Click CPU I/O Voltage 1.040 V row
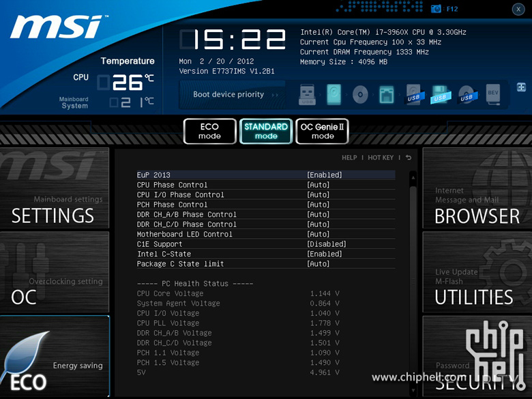This screenshot has width=532, height=399. [x=238, y=313]
